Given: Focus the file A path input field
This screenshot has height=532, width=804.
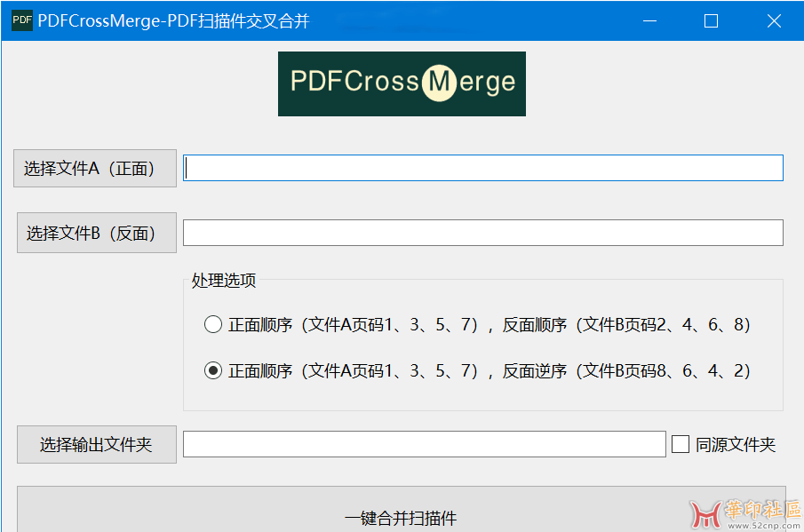Looking at the screenshot, I should (483, 168).
